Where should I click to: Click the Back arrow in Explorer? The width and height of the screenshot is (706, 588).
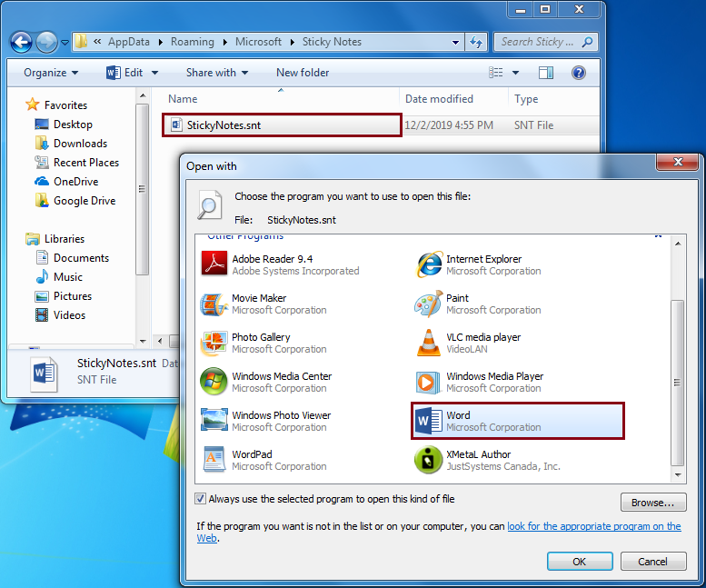tap(21, 43)
